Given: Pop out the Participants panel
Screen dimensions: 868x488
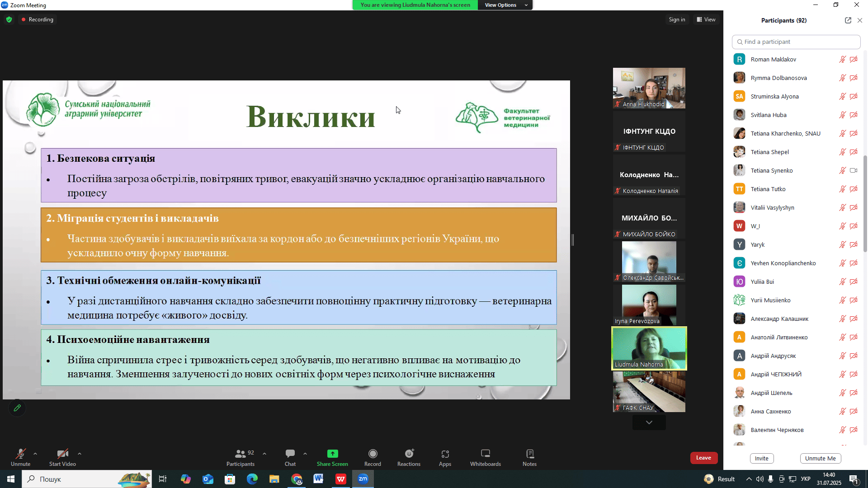Looking at the screenshot, I should pyautogui.click(x=848, y=20).
